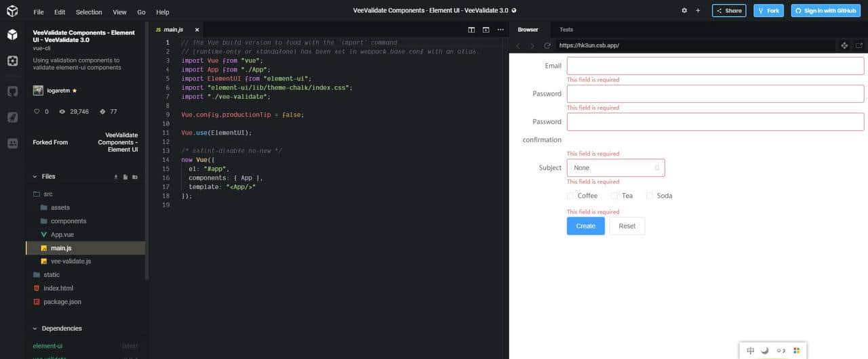Viewport: 868px width, 359px height.
Task: Close the main.js editor tab
Action: tap(197, 30)
